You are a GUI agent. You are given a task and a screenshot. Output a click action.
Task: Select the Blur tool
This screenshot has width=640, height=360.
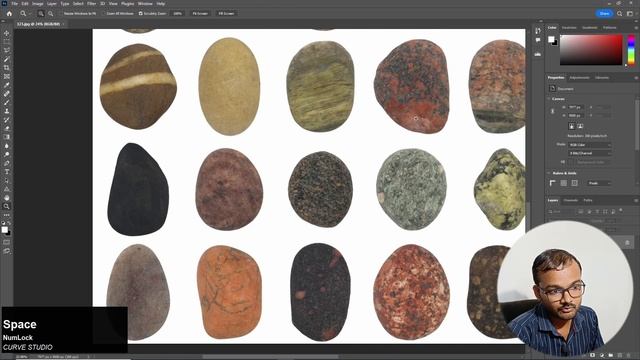click(7, 146)
